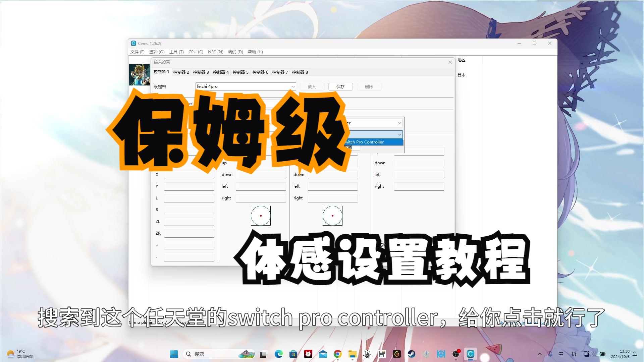Viewport: 644px width, 362px height.
Task: Open the Mail app icon
Action: click(x=323, y=354)
